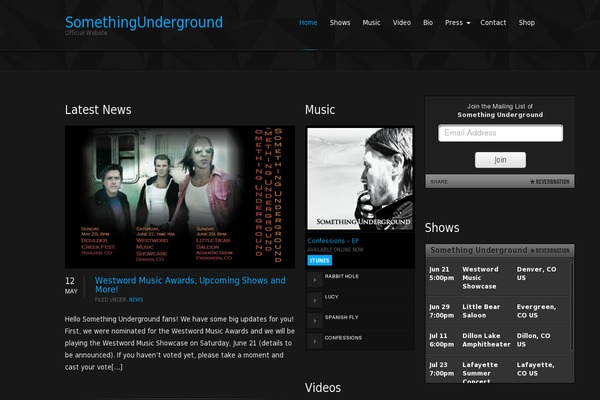Play the Rabbit Hole track
This screenshot has height=400, width=600.
coord(315,280)
